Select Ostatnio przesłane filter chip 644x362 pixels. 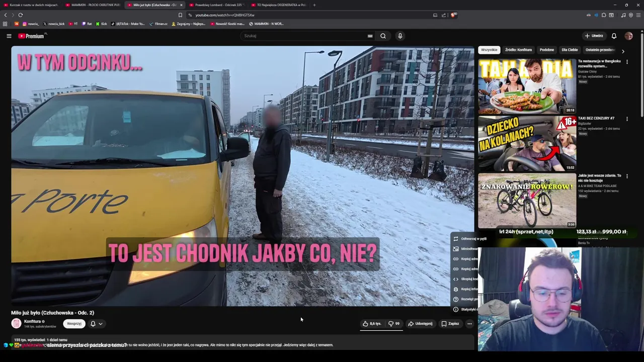pos(600,50)
